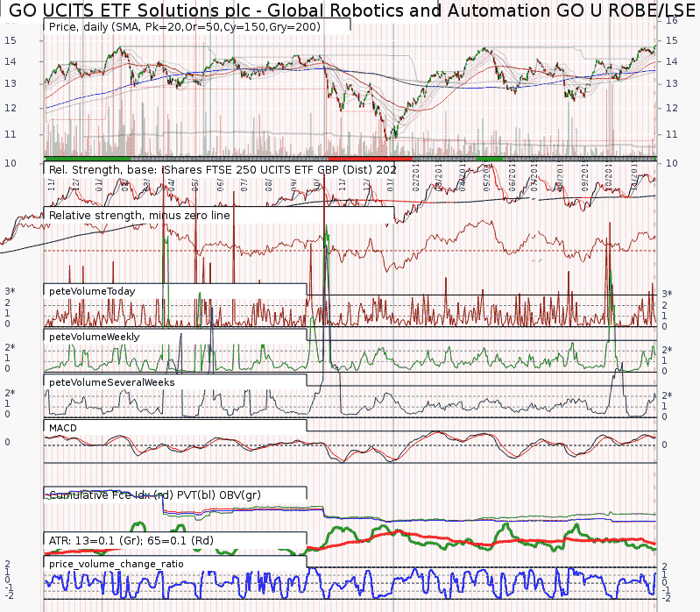Click the 'price_volume_change_ratio' panel label
The image size is (700, 612).
click(116, 564)
